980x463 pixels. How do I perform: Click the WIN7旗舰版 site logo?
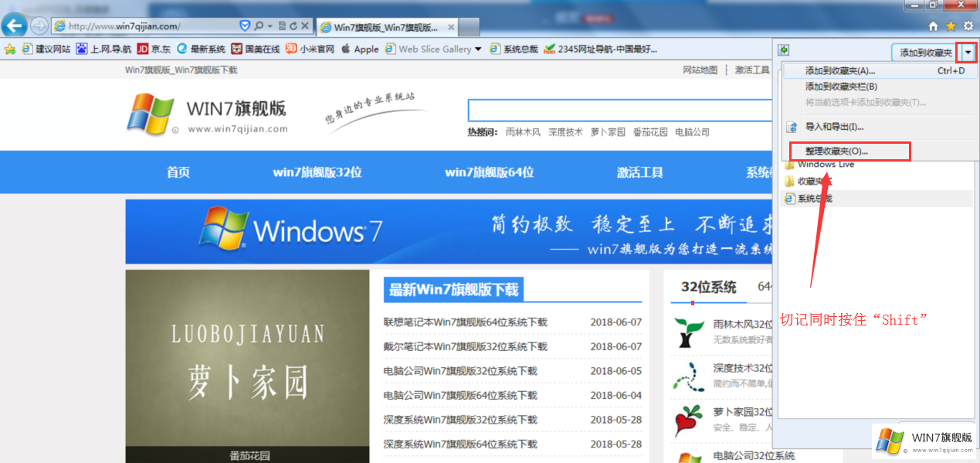click(x=207, y=115)
